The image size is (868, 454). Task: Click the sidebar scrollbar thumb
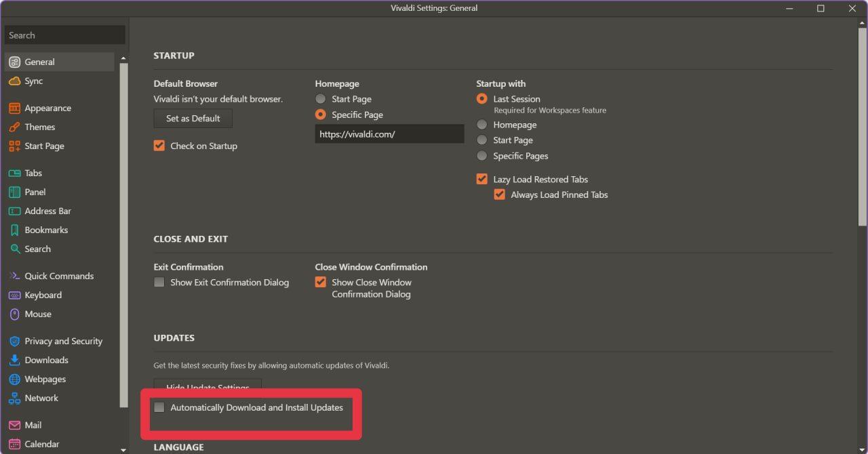[123, 236]
